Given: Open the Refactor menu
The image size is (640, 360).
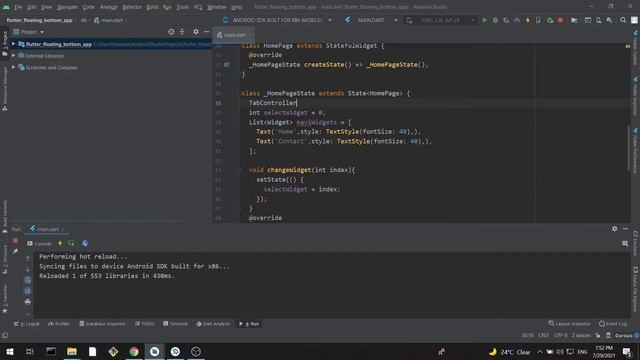Looking at the screenshot, I should coord(132,7).
